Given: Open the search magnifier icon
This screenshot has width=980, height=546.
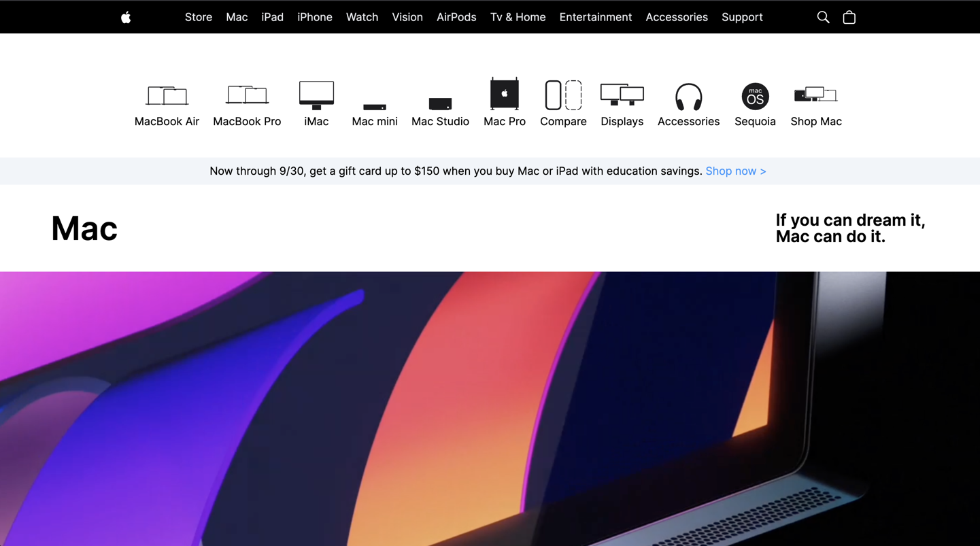Looking at the screenshot, I should (823, 17).
